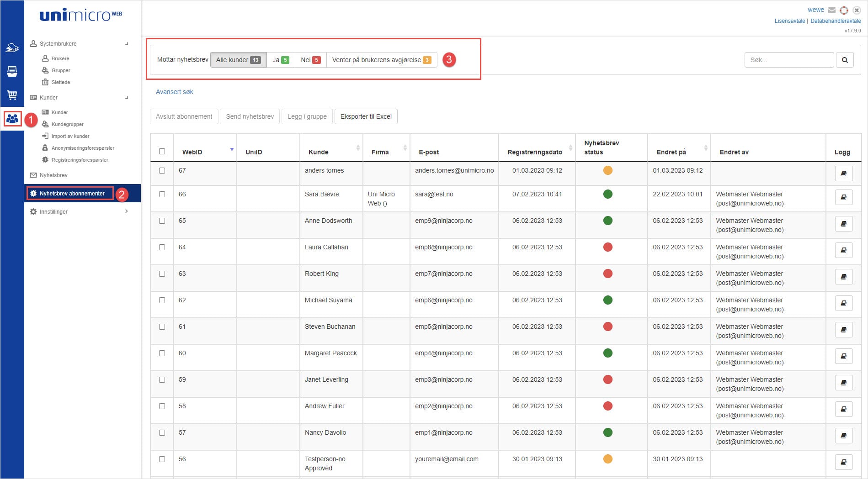Open the log icon for anders tornes
868x479 pixels.
click(843, 174)
